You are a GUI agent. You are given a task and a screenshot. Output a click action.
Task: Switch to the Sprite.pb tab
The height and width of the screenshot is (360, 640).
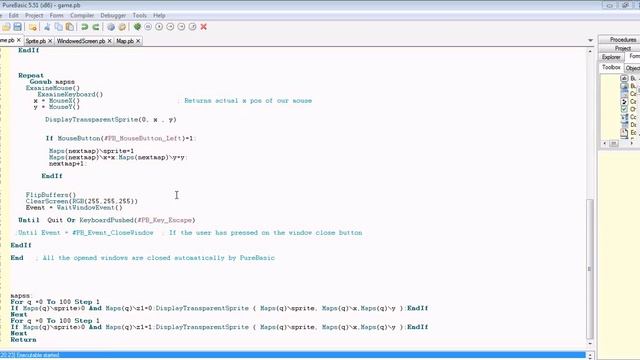click(36, 41)
